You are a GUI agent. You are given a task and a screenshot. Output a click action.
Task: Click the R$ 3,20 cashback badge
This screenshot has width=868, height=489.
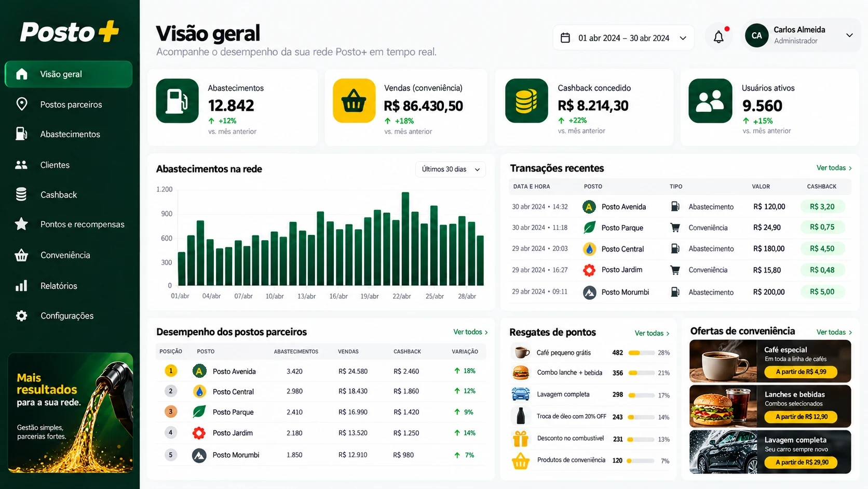[822, 207]
